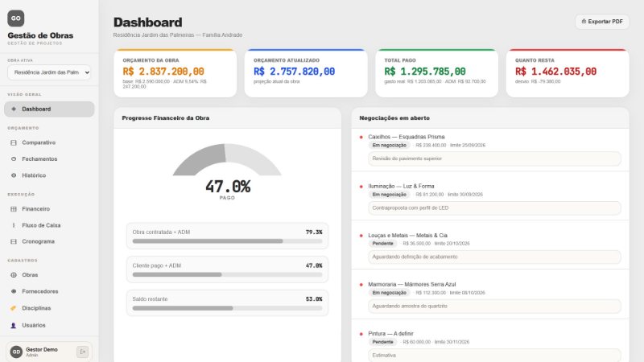Open Histórico section
644x362 pixels.
(x=49, y=175)
